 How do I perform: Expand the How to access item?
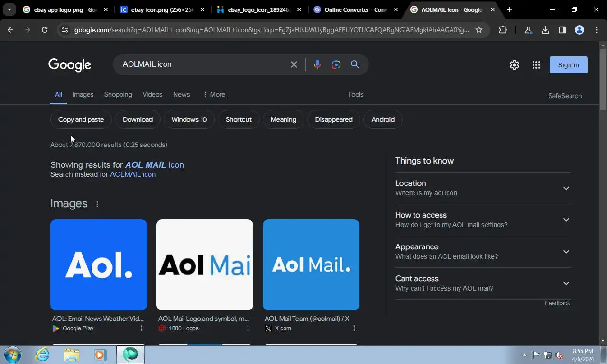click(x=483, y=220)
